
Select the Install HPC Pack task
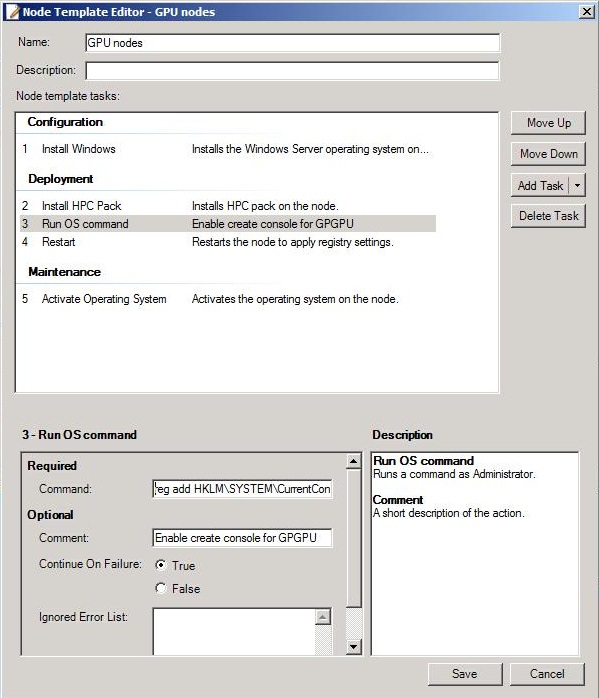coord(227,206)
